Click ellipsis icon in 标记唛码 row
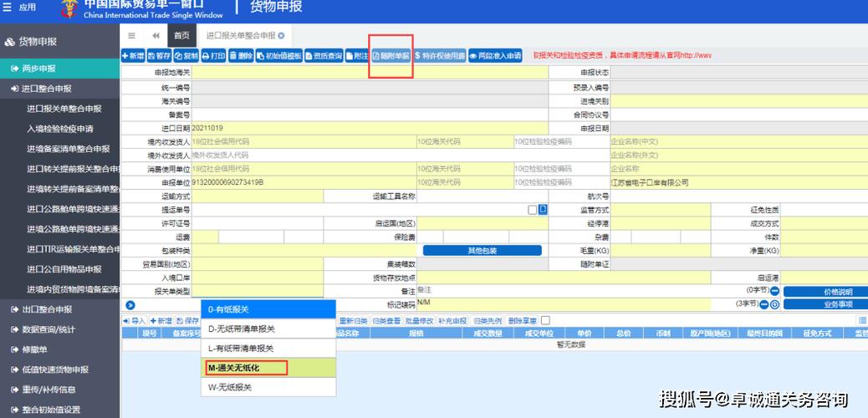Viewport: 868px width, 418px height. (x=764, y=304)
